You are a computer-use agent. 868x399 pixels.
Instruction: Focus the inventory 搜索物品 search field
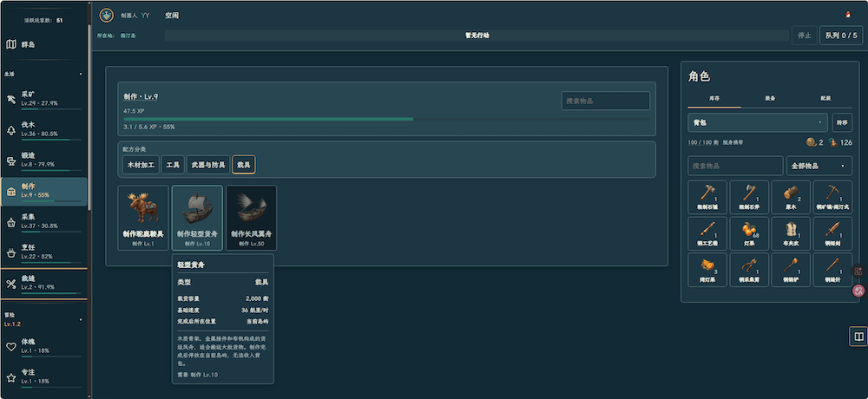tap(735, 166)
